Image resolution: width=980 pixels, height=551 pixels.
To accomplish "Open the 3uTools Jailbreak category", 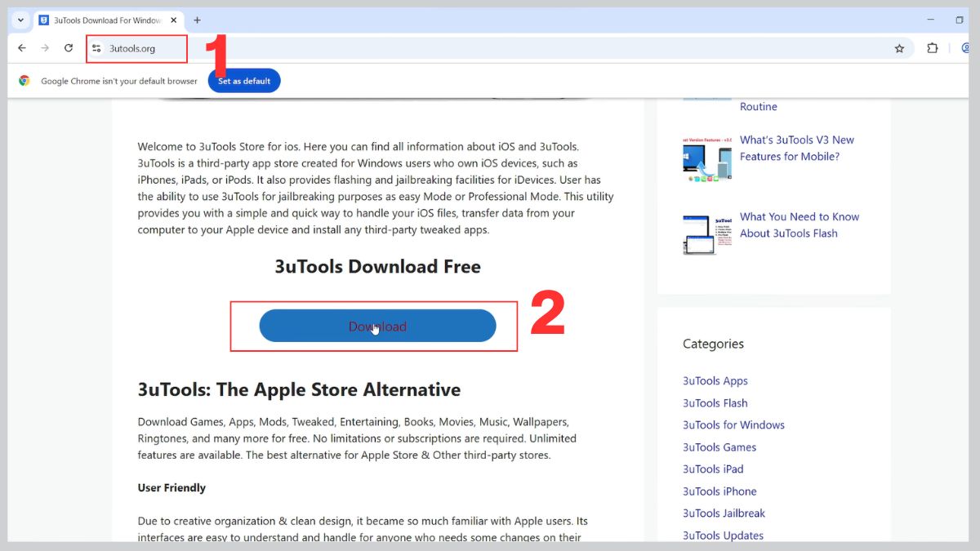I will point(724,513).
